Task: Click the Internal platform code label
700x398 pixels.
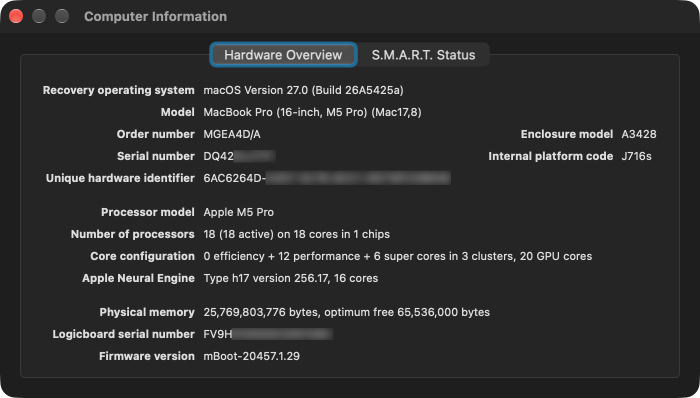Action: [x=550, y=156]
